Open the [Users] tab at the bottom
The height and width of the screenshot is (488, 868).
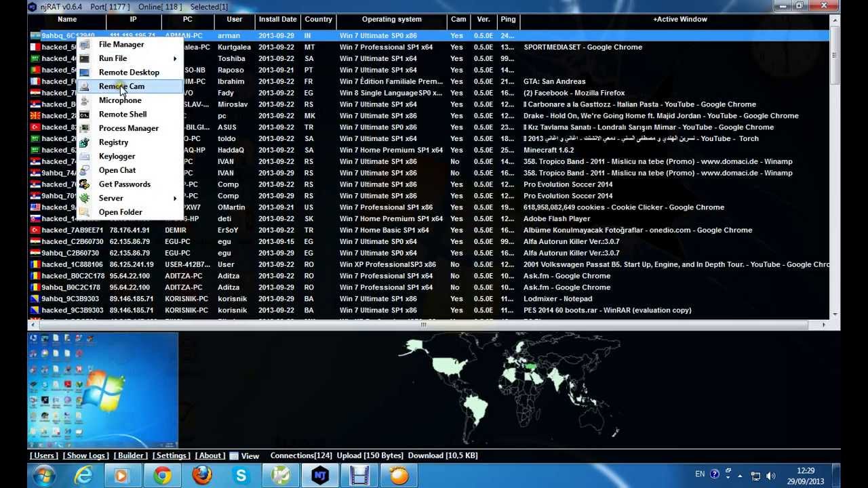pyautogui.click(x=44, y=456)
